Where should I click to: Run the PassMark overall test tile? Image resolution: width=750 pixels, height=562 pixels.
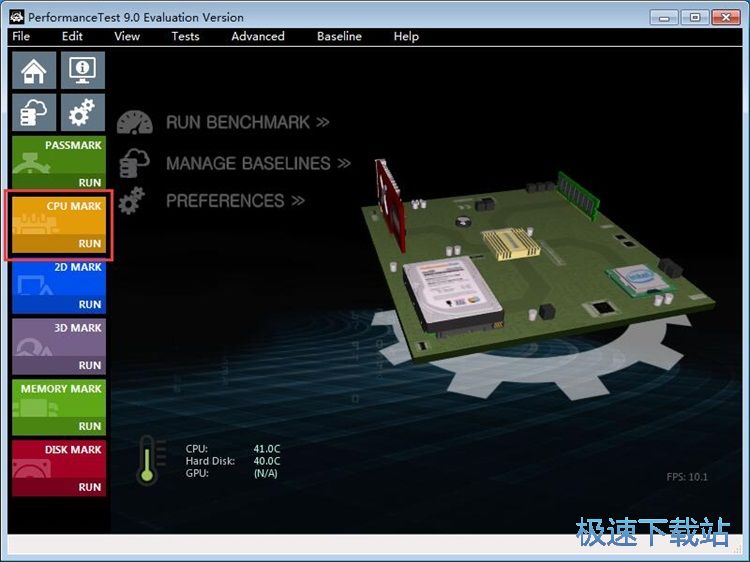coord(58,163)
